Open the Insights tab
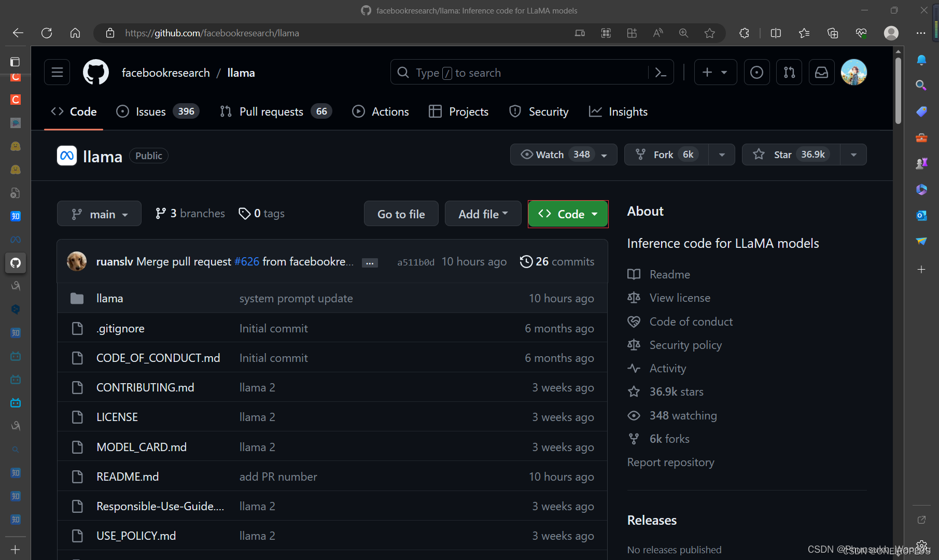 (618, 111)
